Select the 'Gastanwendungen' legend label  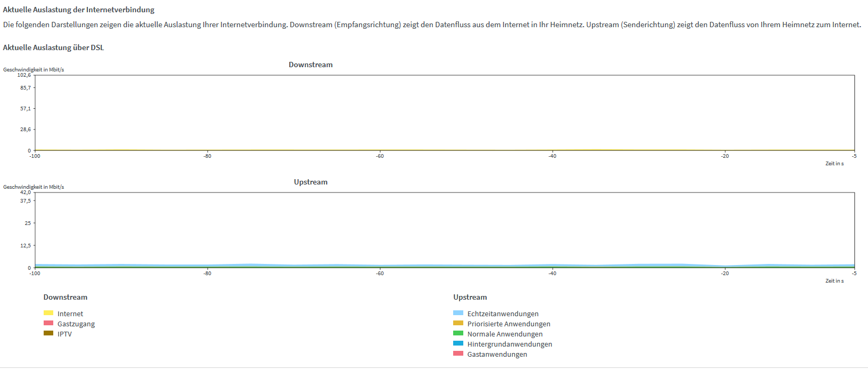[x=497, y=355]
